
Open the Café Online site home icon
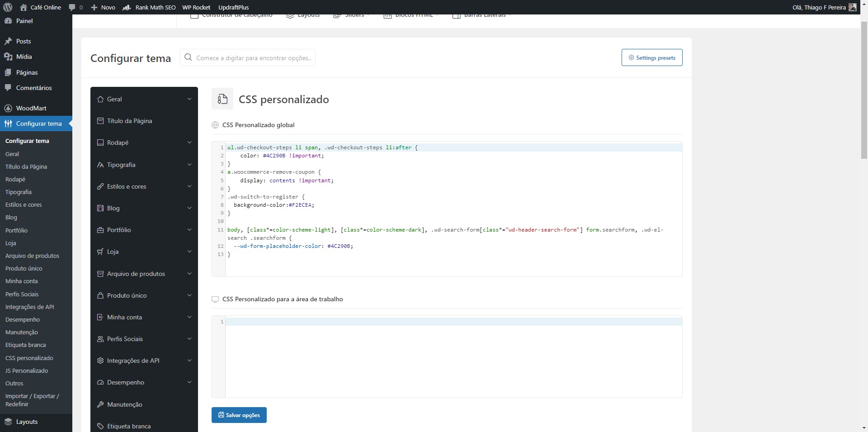point(24,7)
